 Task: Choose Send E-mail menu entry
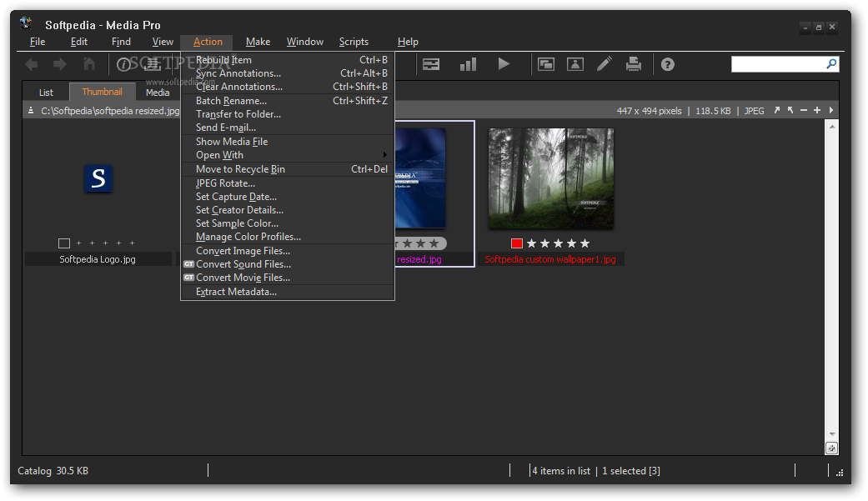pyautogui.click(x=288, y=128)
